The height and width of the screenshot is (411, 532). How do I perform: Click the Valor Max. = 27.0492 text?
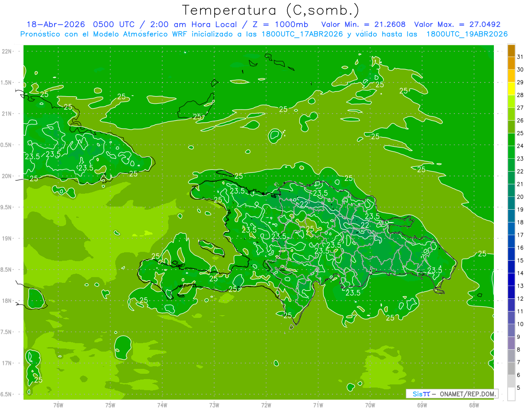pos(457,24)
